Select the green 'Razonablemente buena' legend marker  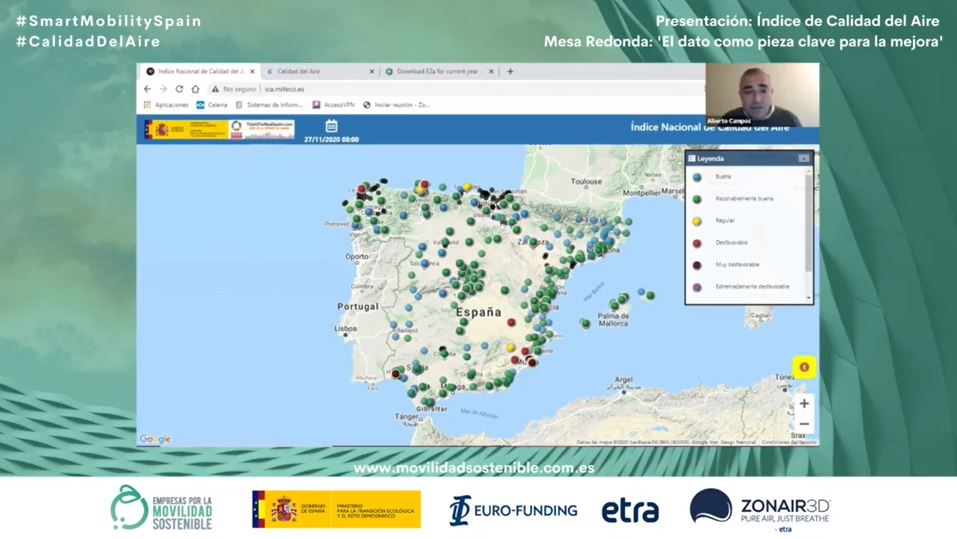pos(697,199)
